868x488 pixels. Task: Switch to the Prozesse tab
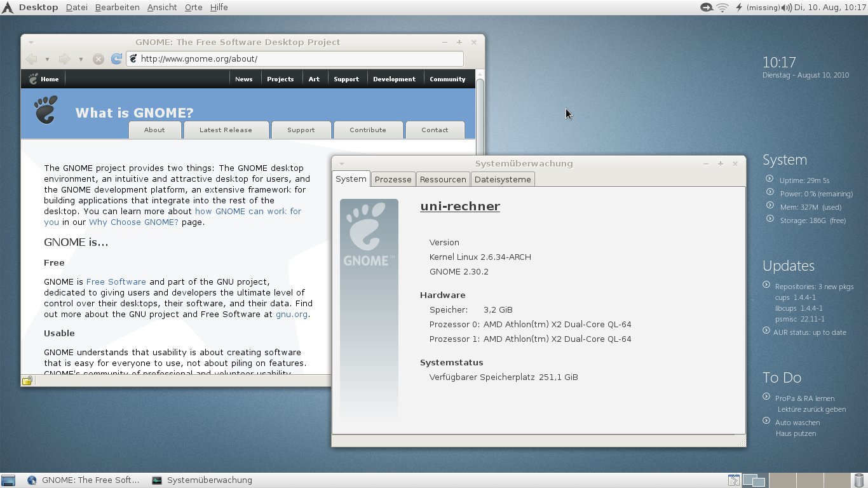click(393, 179)
